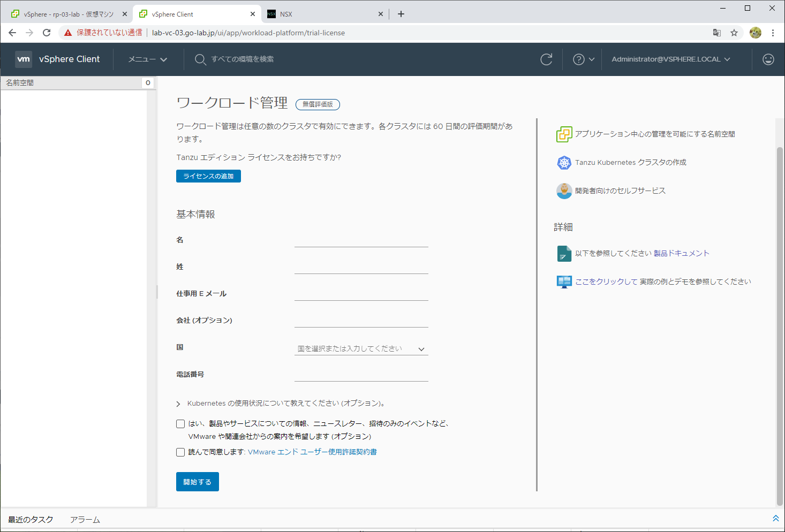This screenshot has height=532, width=785.
Task: Open the Administrator@VSPHERE.LOCAL user dropdown
Action: 671,59
